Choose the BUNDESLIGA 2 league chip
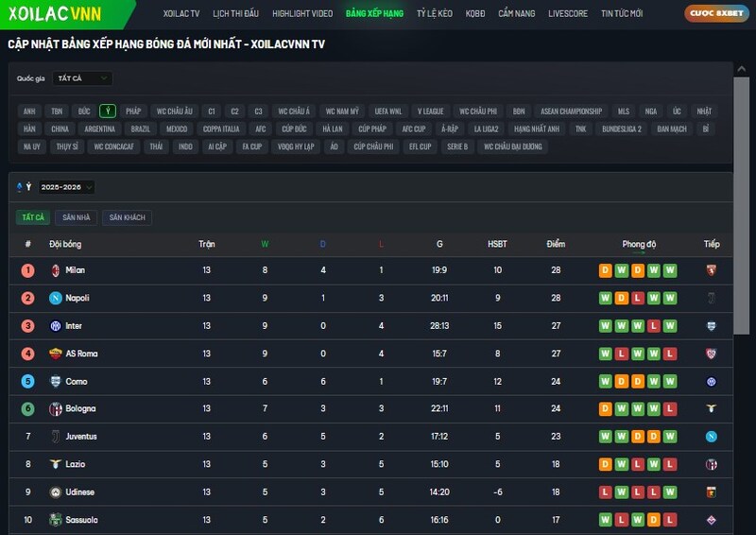Viewport: 756px width, 535px height. pos(621,129)
